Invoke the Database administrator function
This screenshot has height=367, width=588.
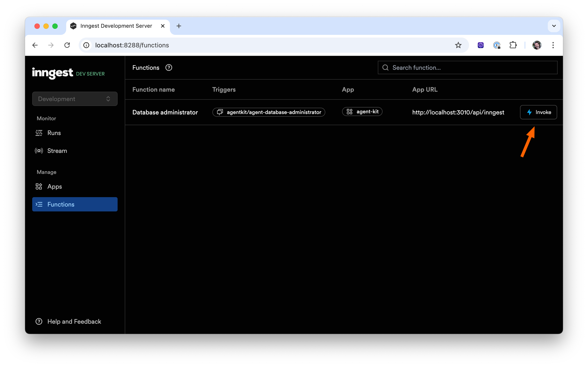tap(538, 112)
